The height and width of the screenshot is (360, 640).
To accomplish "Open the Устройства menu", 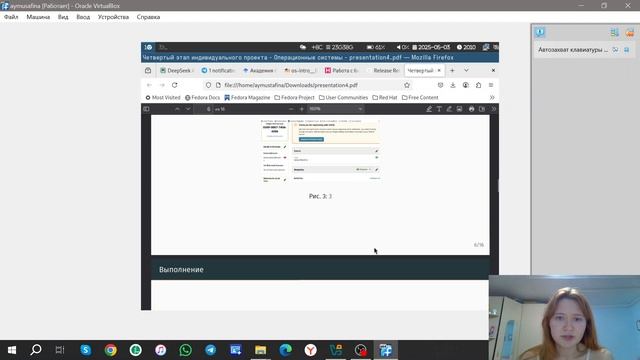I will click(x=113, y=17).
